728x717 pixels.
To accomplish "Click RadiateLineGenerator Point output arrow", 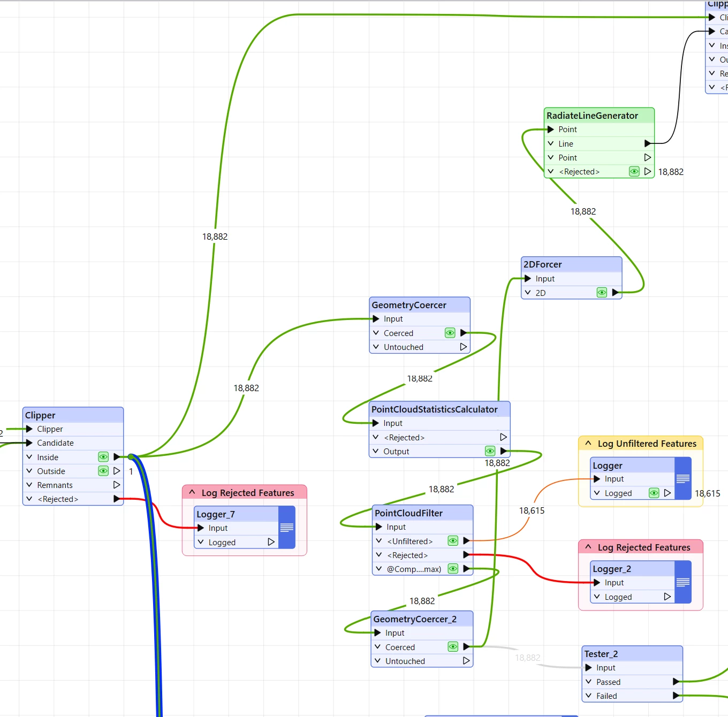I will pyautogui.click(x=648, y=157).
